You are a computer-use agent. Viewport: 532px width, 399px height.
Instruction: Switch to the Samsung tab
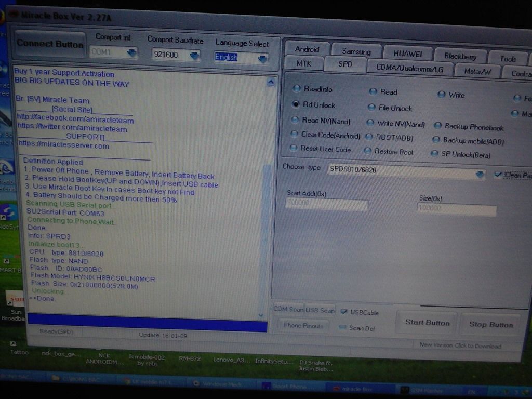[356, 51]
